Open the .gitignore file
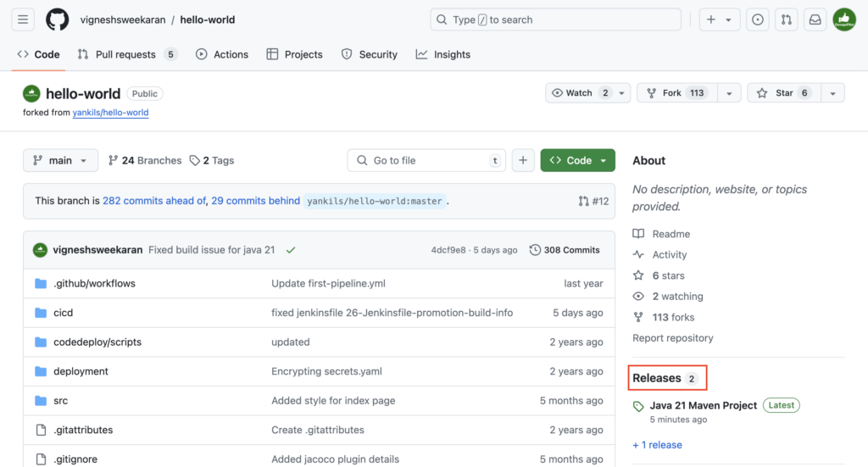The width and height of the screenshot is (868, 467). (x=75, y=459)
